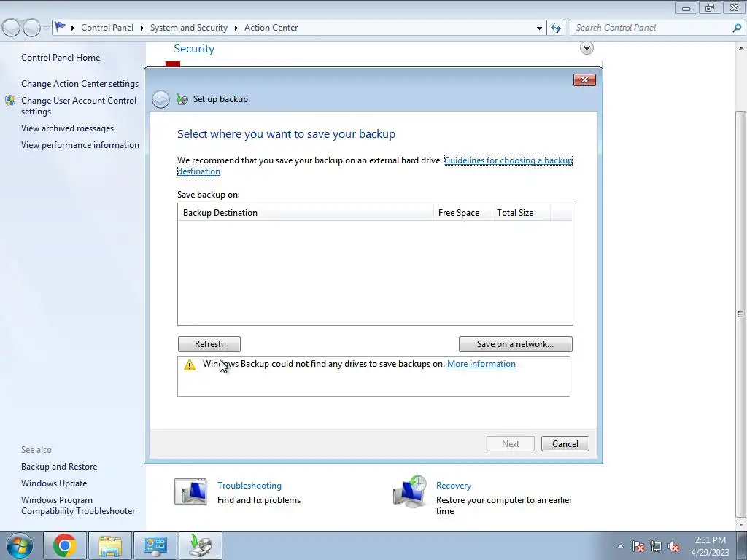This screenshot has height=560, width=747.
Task: Click the Search Control Panel field
Action: [651, 28]
